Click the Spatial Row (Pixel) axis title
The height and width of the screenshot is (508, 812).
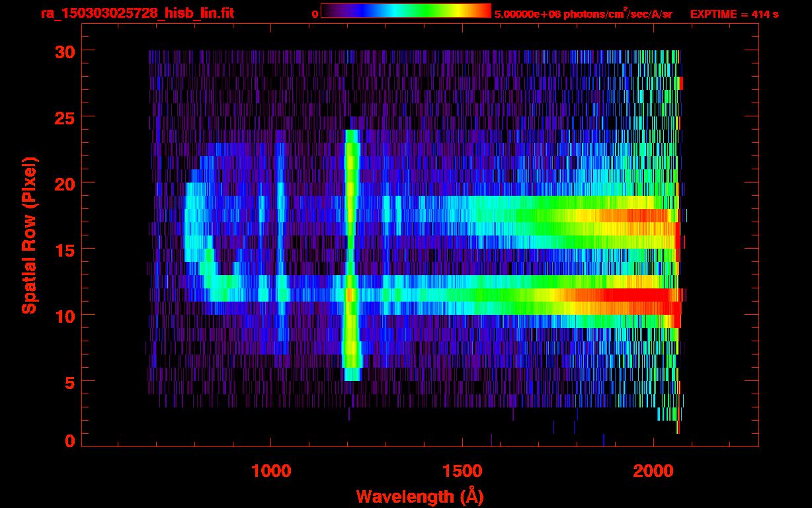(30, 235)
